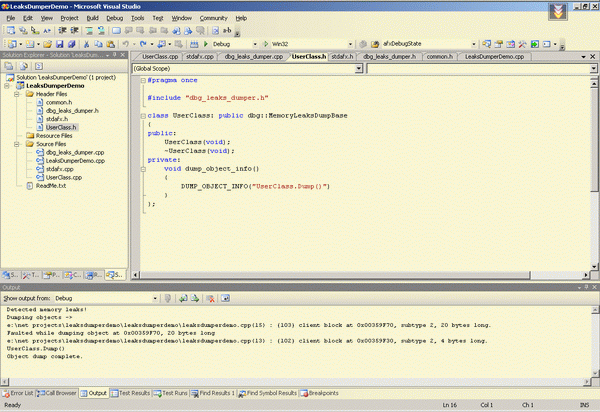Collapse the UserClass class outline
This screenshot has height=412, width=600.
(143, 116)
